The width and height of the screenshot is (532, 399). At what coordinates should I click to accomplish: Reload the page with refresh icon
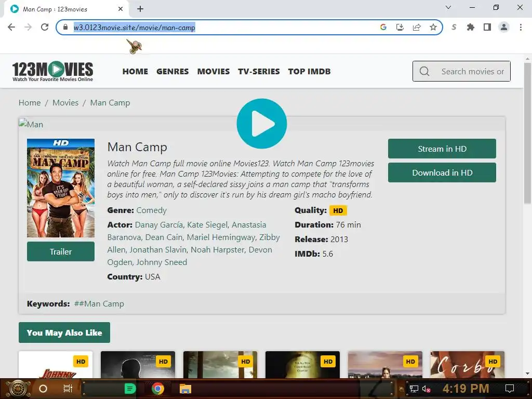[x=45, y=27]
